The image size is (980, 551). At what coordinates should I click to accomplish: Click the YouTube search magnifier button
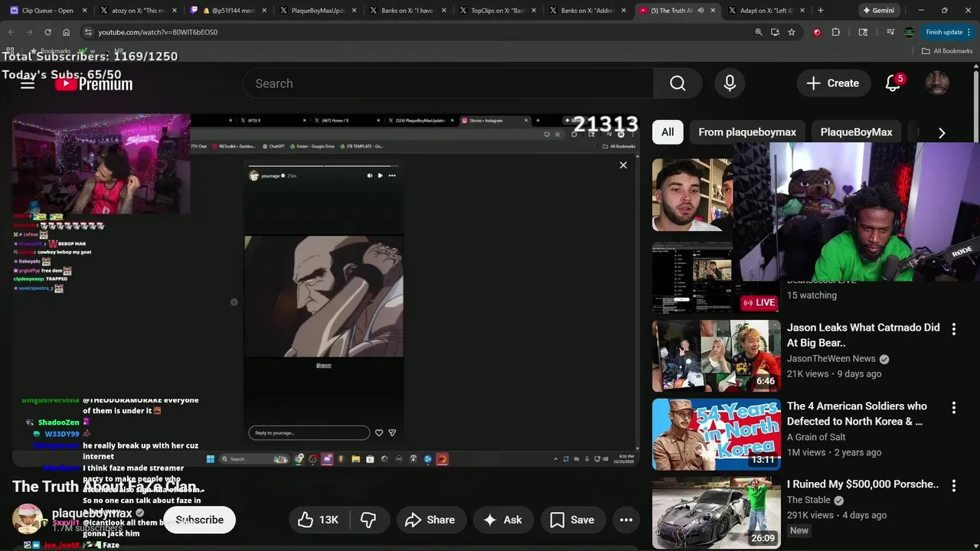coord(678,83)
